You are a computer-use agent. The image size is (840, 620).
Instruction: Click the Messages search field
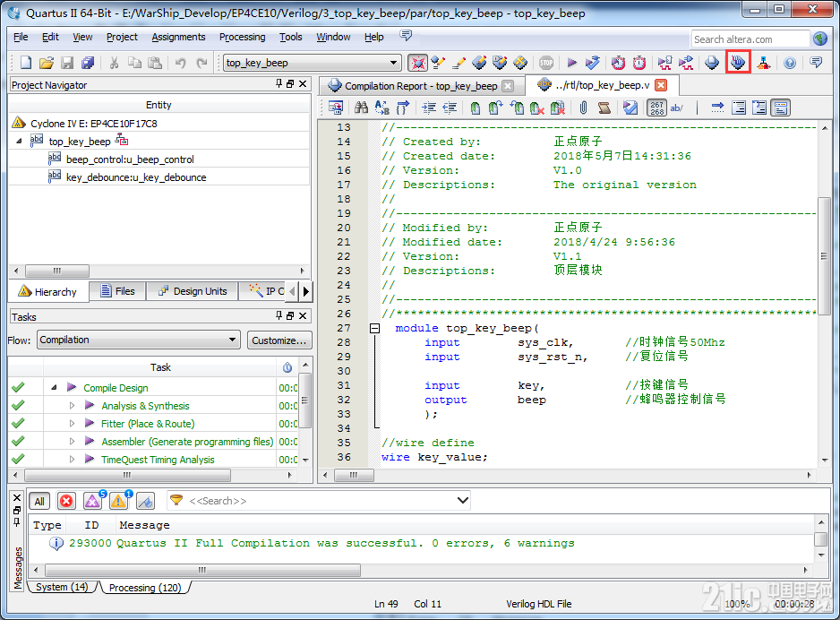tap(319, 501)
